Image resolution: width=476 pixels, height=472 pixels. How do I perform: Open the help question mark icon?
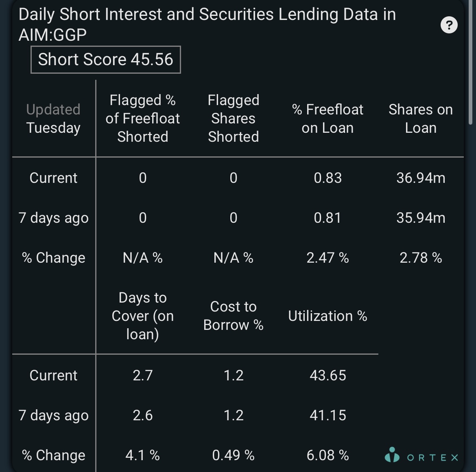pos(449,24)
